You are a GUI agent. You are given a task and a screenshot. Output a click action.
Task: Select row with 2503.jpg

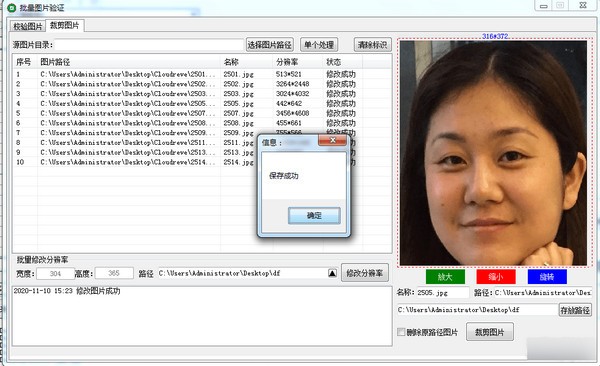coord(202,94)
